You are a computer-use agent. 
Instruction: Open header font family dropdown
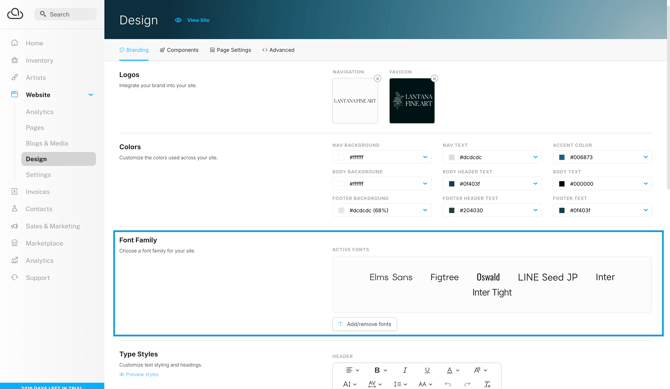480,370
